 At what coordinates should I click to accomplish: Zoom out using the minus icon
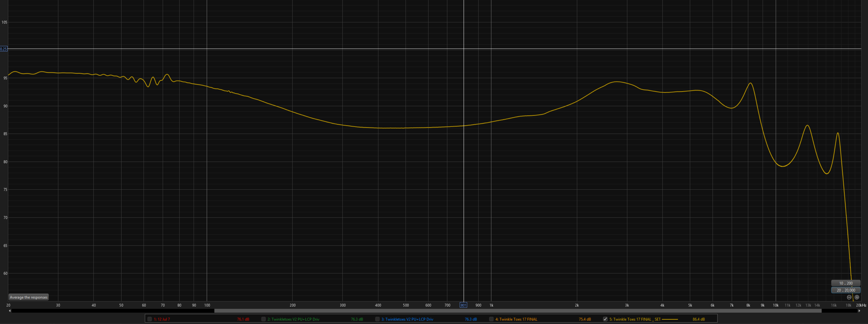pos(849,297)
